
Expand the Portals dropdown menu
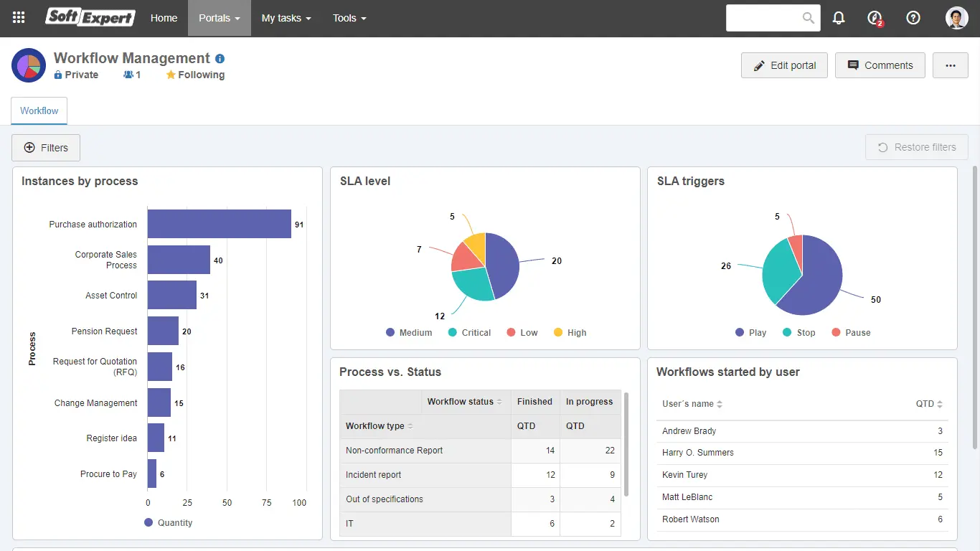pos(220,18)
